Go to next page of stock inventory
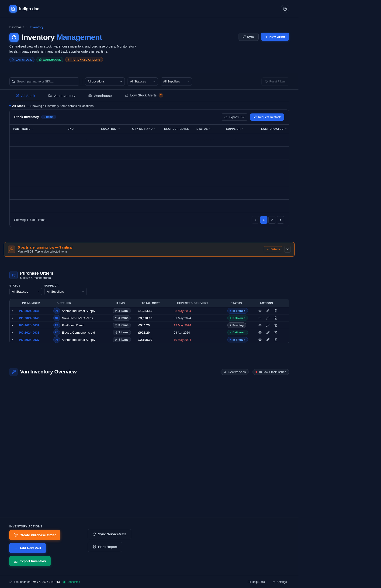This screenshot has width=381, height=588. [x=280, y=220]
